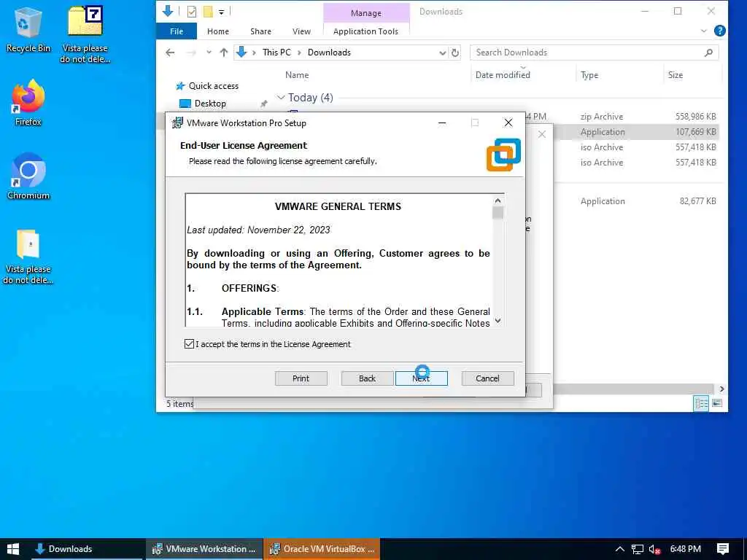This screenshot has height=560, width=747.
Task: Click the New Folder quick access toolbar icon
Action: tap(208, 12)
